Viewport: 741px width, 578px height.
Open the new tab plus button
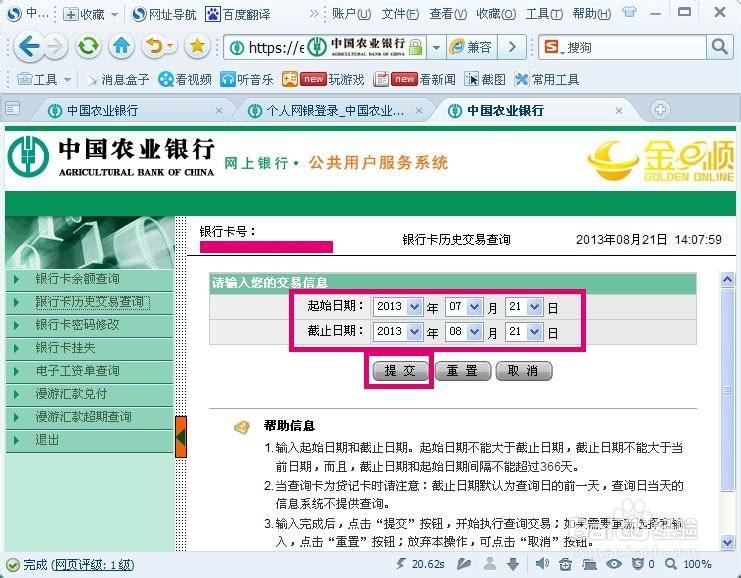point(660,110)
